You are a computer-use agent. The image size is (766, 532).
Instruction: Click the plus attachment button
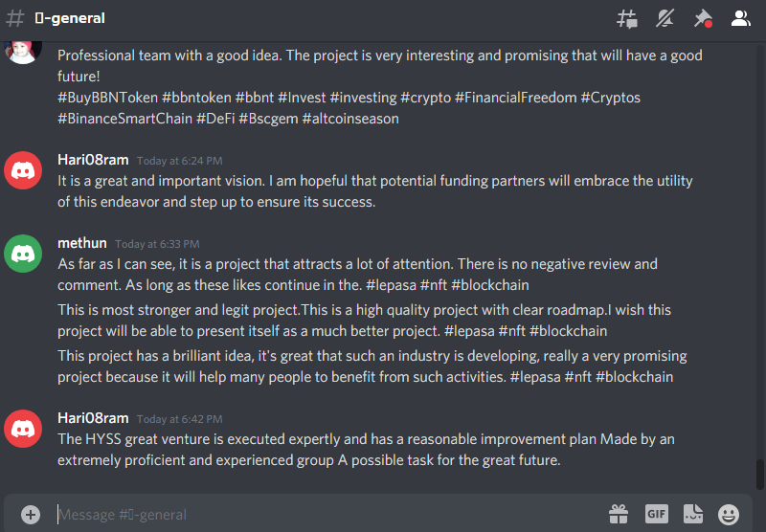click(x=31, y=515)
